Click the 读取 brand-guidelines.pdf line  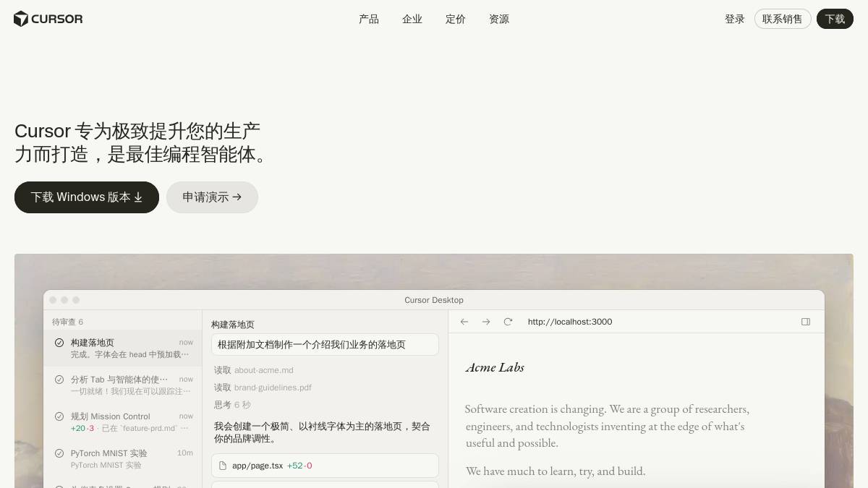click(x=263, y=388)
